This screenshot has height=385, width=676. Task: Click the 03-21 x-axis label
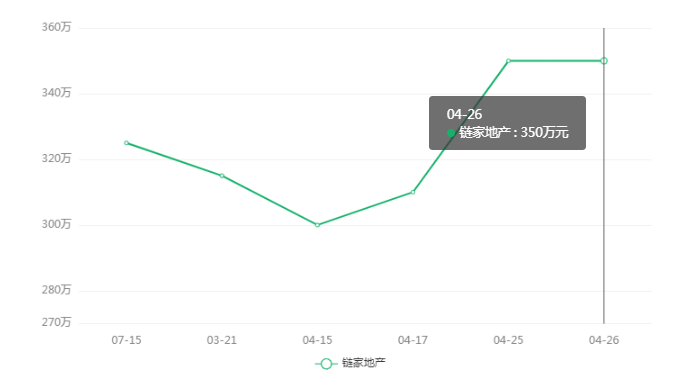pyautogui.click(x=222, y=340)
